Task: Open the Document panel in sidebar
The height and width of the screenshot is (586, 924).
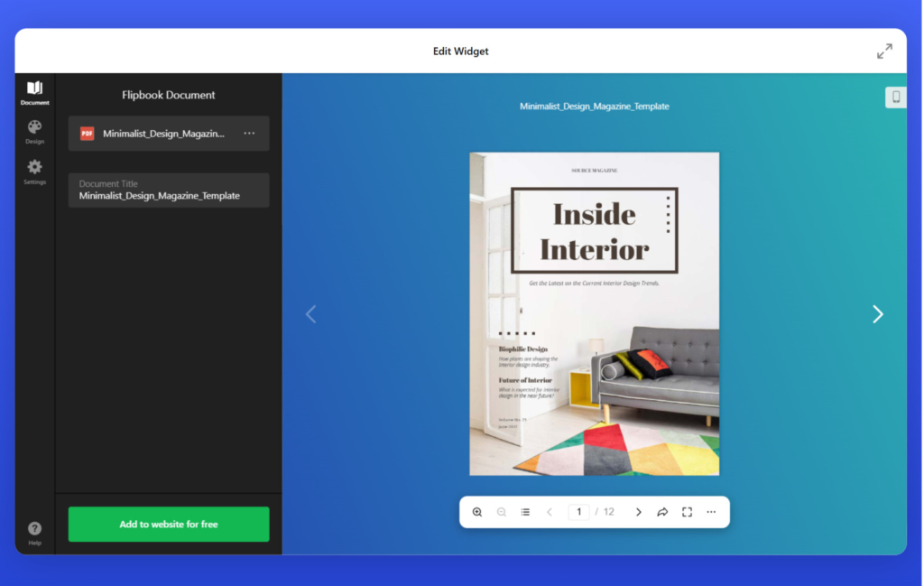Action: click(x=34, y=91)
